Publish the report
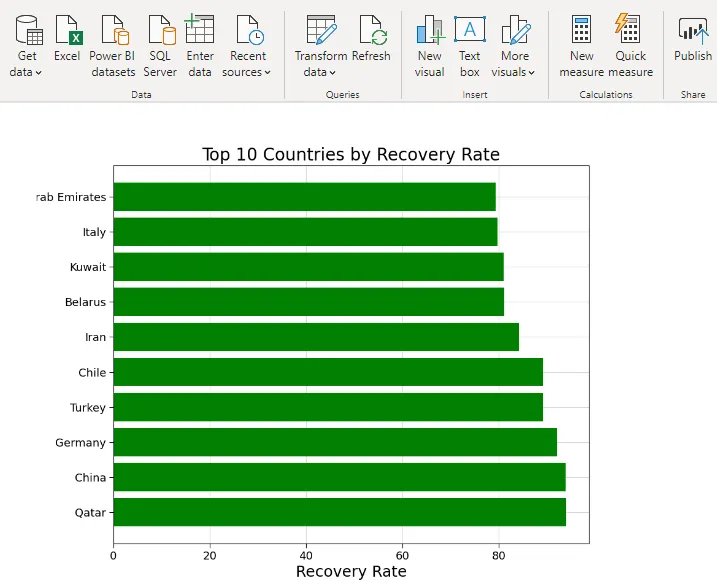The height and width of the screenshot is (585, 717). [692, 31]
